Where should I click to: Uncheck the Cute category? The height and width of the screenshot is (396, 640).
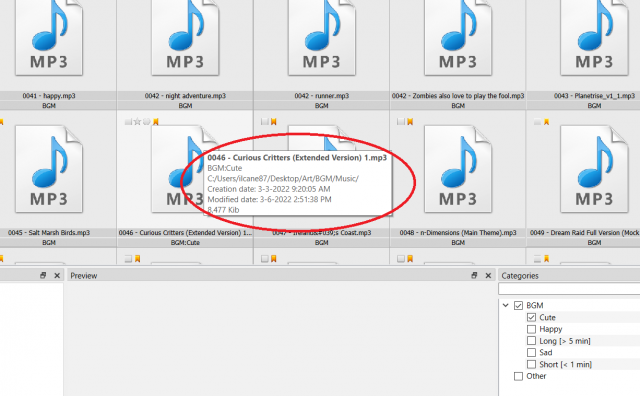(x=531, y=317)
